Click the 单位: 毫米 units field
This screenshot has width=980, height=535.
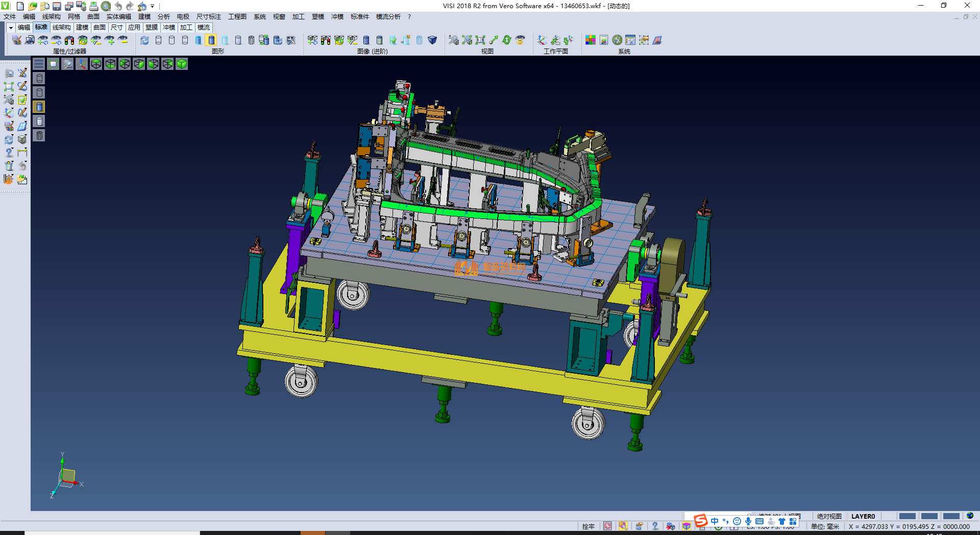[825, 526]
